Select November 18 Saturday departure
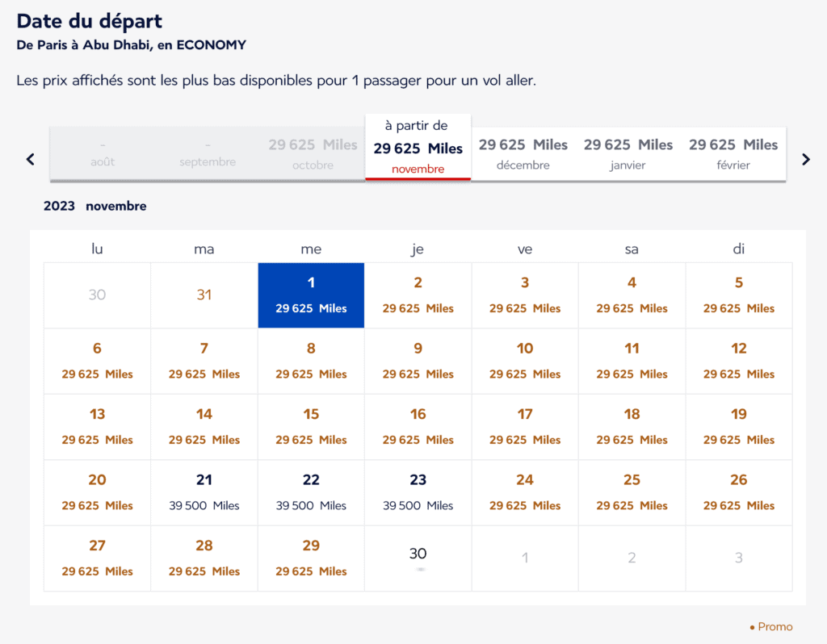Image resolution: width=827 pixels, height=644 pixels. 632,427
